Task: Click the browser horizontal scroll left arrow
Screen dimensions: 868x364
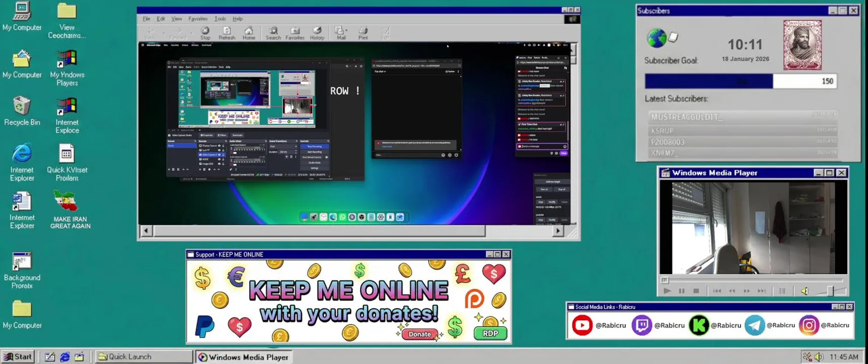Action: [146, 231]
